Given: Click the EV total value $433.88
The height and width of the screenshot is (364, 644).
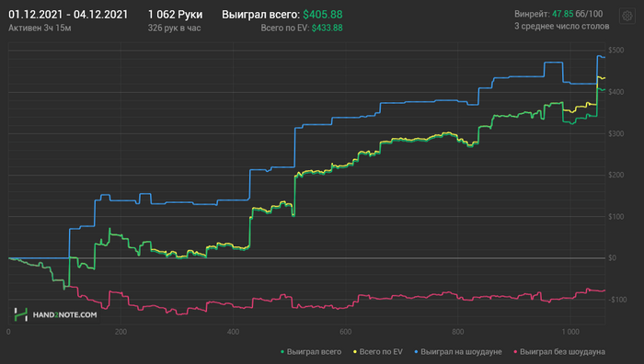Looking at the screenshot, I should coord(327,28).
